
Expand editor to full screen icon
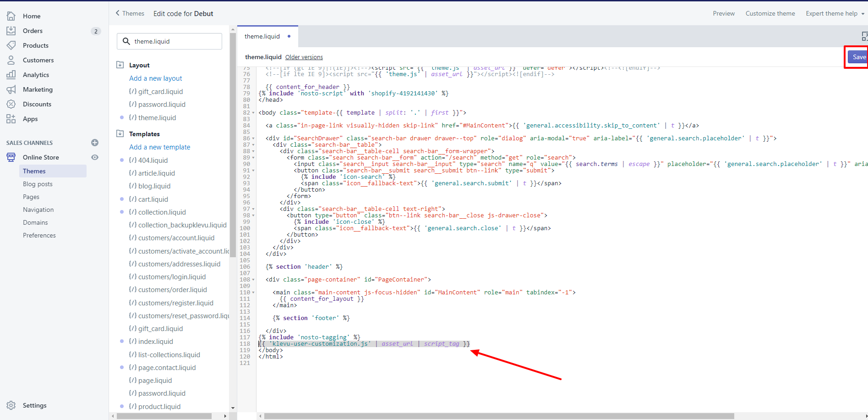(864, 36)
